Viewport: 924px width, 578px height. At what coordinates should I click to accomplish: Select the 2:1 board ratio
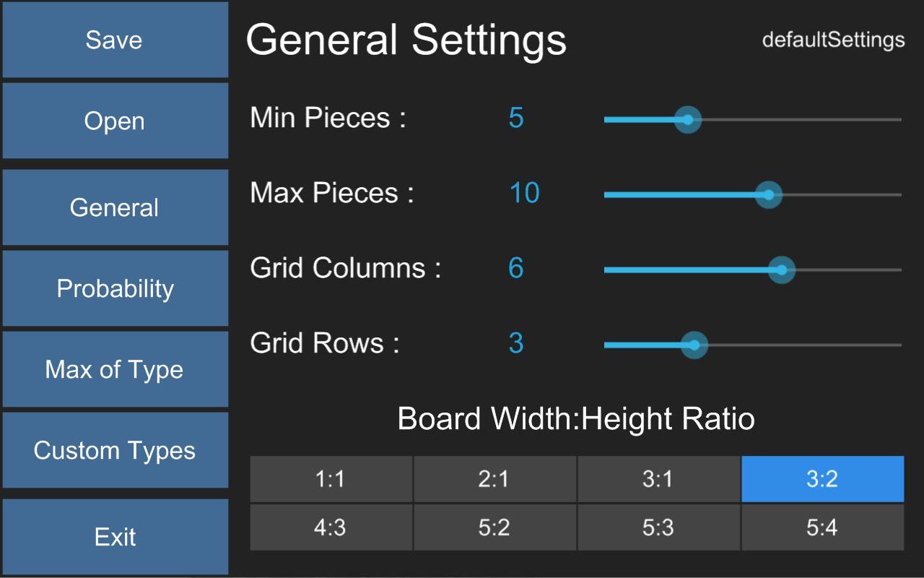494,479
